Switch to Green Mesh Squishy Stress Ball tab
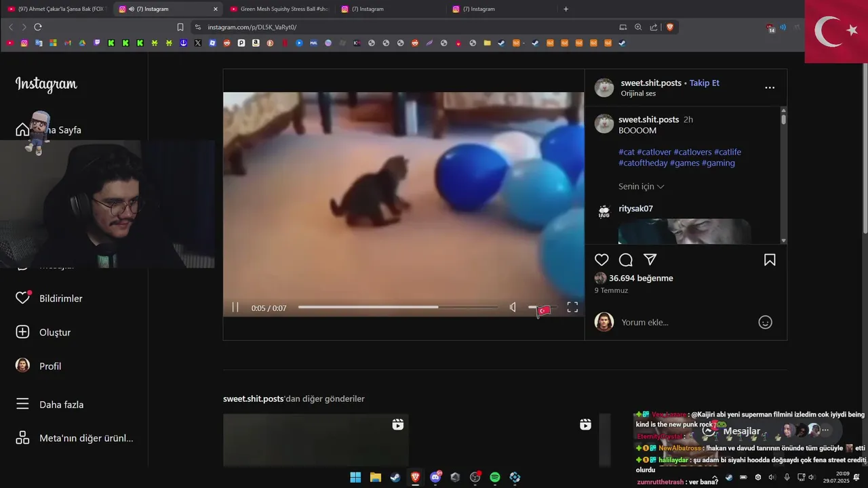The width and height of the screenshot is (868, 488). [278, 9]
